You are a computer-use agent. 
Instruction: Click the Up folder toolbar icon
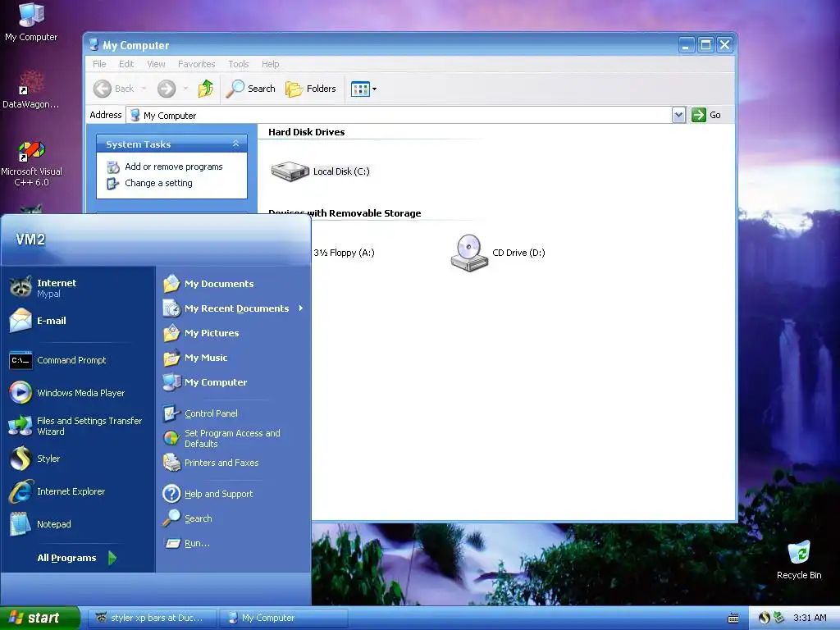click(x=206, y=89)
